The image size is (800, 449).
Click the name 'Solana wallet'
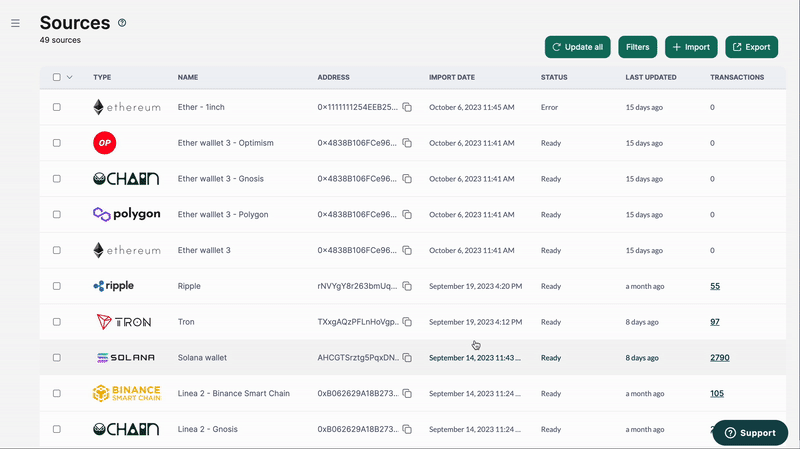tap(202, 358)
